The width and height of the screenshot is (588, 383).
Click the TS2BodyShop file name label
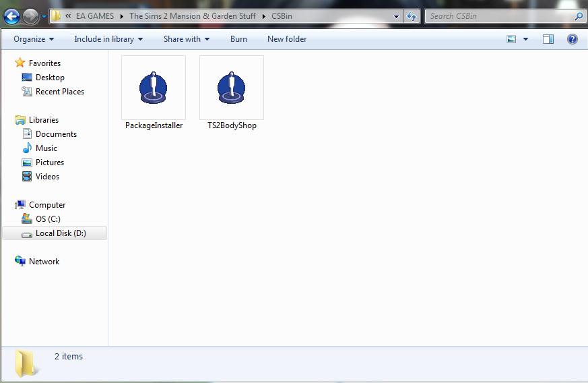[232, 125]
